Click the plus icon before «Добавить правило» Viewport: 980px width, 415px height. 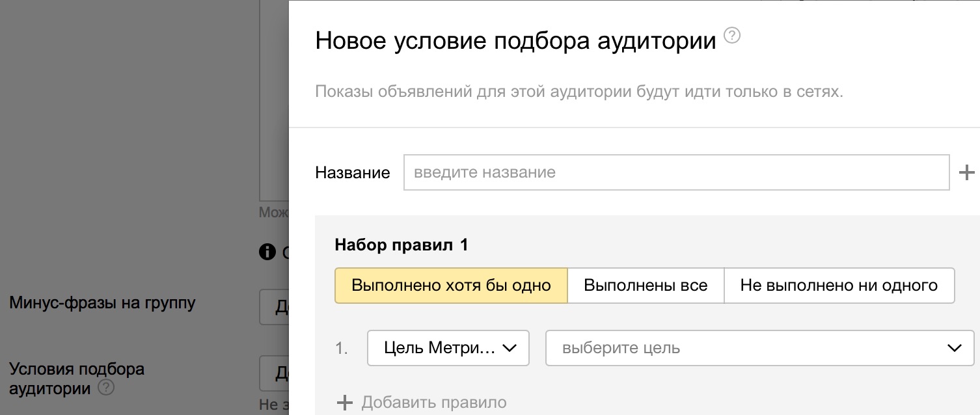click(344, 402)
